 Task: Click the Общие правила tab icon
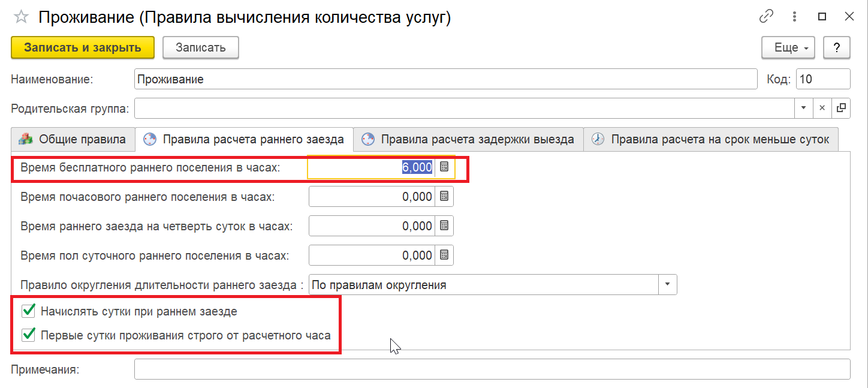26,140
